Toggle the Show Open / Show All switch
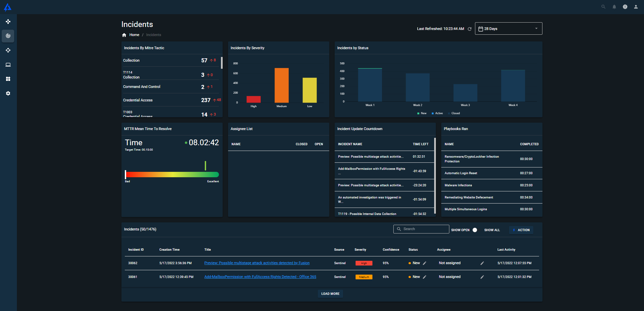Viewport: 644px width, 311px height. pyautogui.click(x=475, y=230)
